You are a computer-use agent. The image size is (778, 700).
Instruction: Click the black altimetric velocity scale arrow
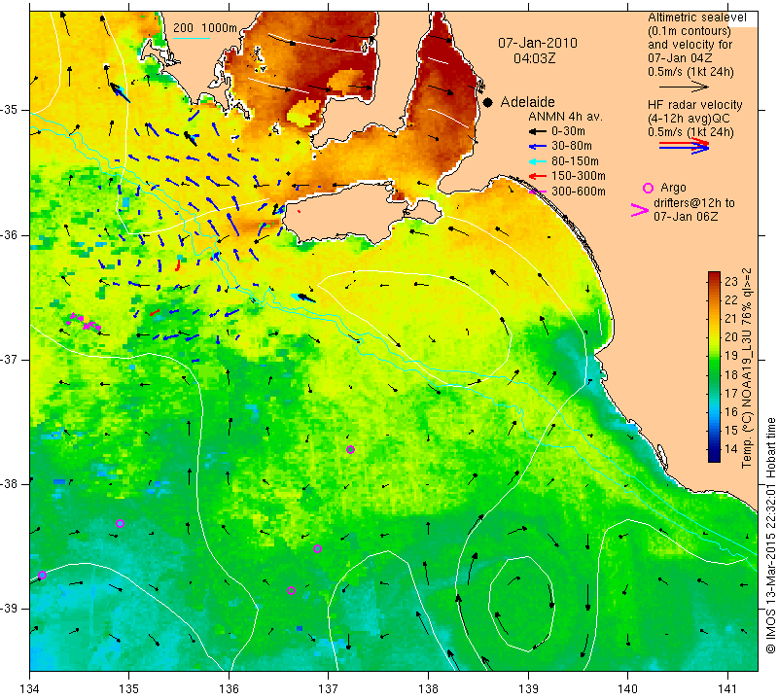(685, 87)
